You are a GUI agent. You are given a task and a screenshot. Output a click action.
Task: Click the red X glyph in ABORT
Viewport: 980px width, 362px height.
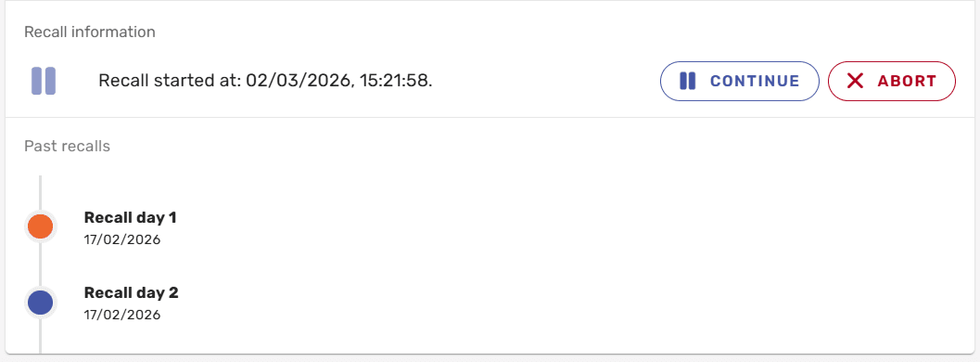coord(855,82)
